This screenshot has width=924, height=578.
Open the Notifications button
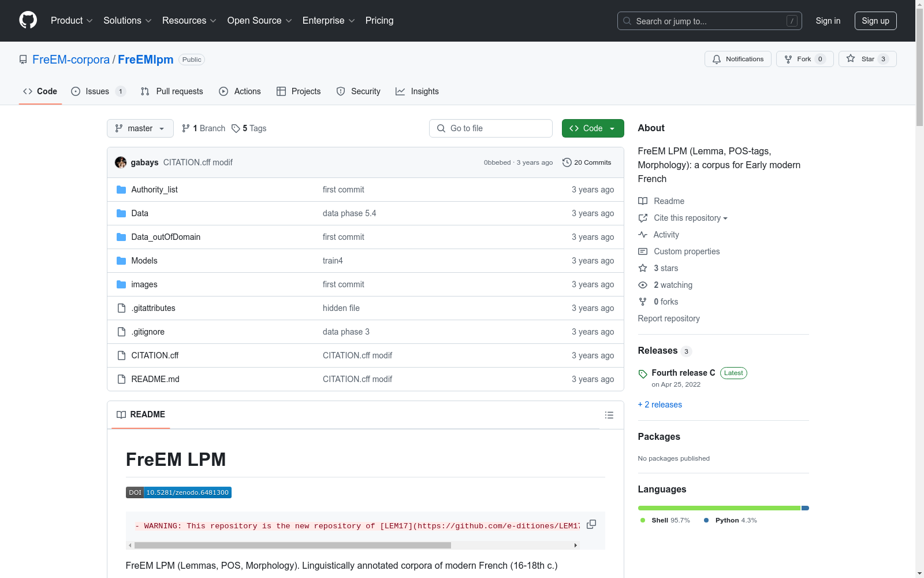[x=738, y=59]
